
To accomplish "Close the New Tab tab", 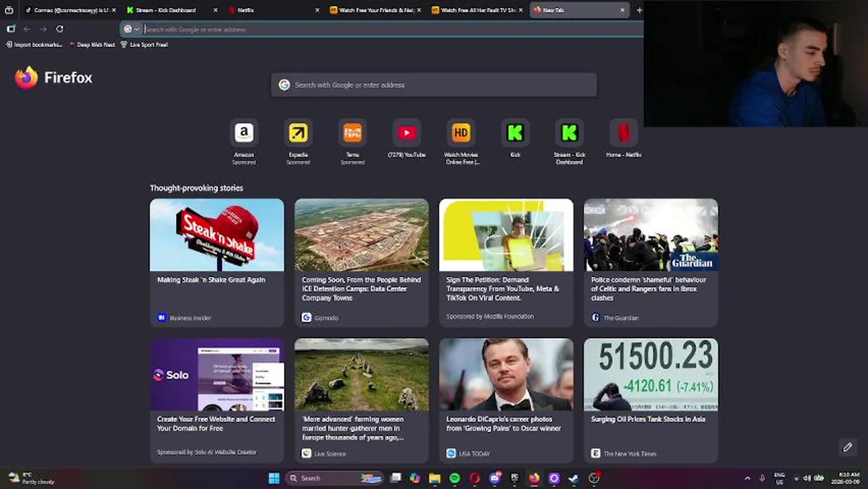I will click(x=622, y=10).
